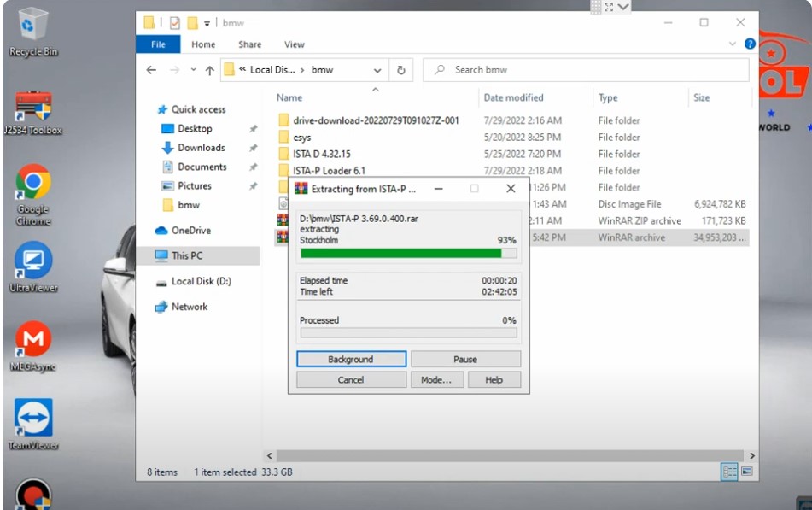812x510 pixels.
Task: Launch Google Chrome from the desktop
Action: click(x=32, y=185)
